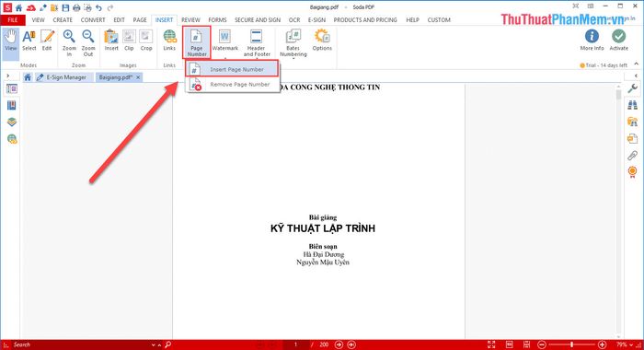Click the search magnifier in status bar

[x=167, y=344]
